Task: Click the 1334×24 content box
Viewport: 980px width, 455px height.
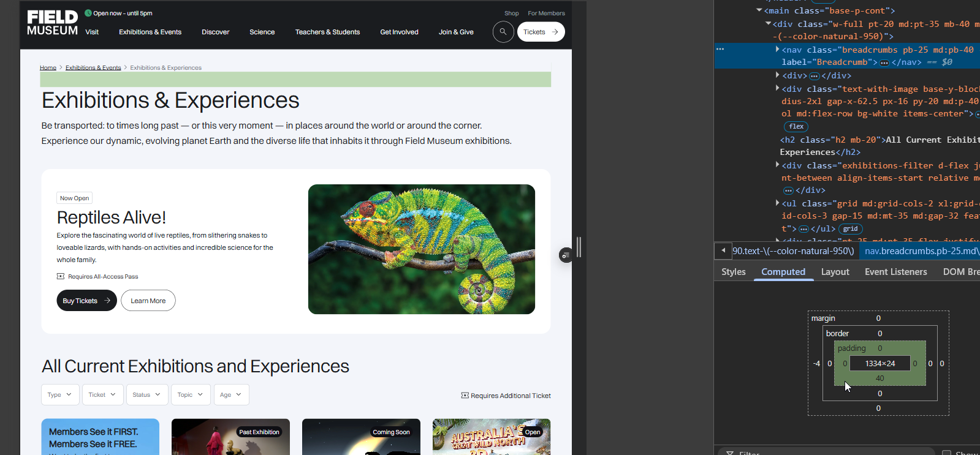Action: pos(880,364)
